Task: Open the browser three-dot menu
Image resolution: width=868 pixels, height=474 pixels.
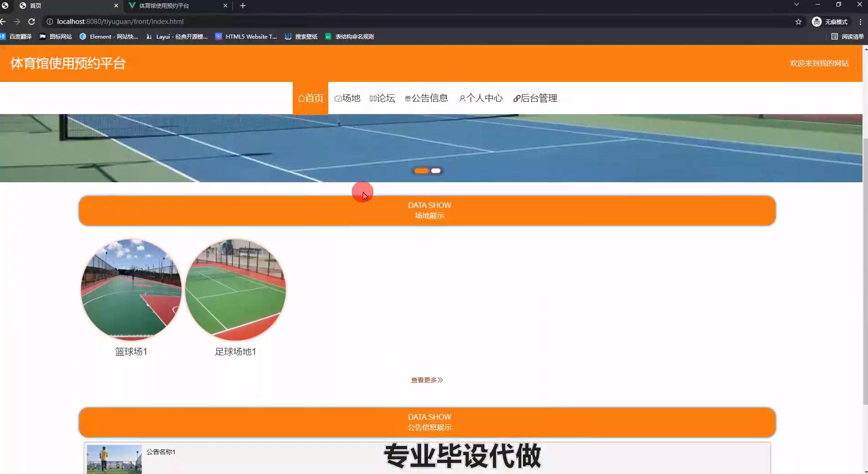Action: (860, 21)
